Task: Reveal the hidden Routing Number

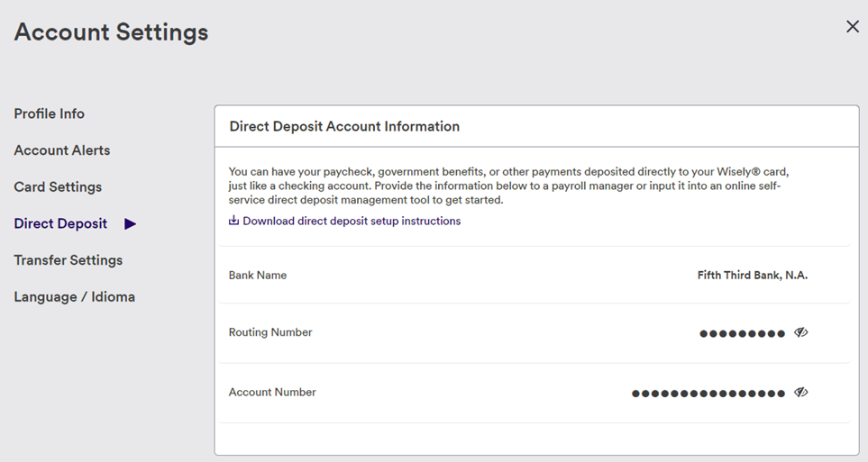Action: click(x=801, y=332)
